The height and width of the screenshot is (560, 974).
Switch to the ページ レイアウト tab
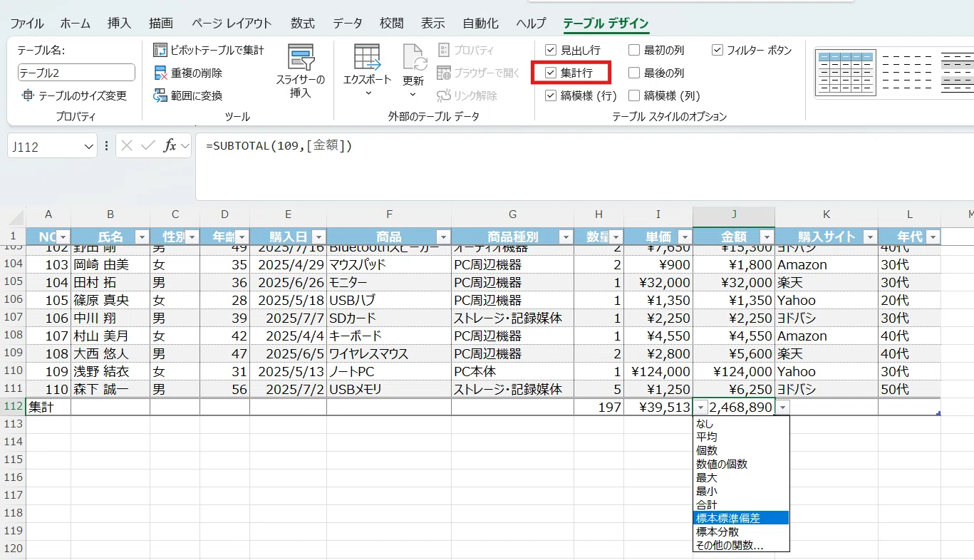tap(232, 24)
